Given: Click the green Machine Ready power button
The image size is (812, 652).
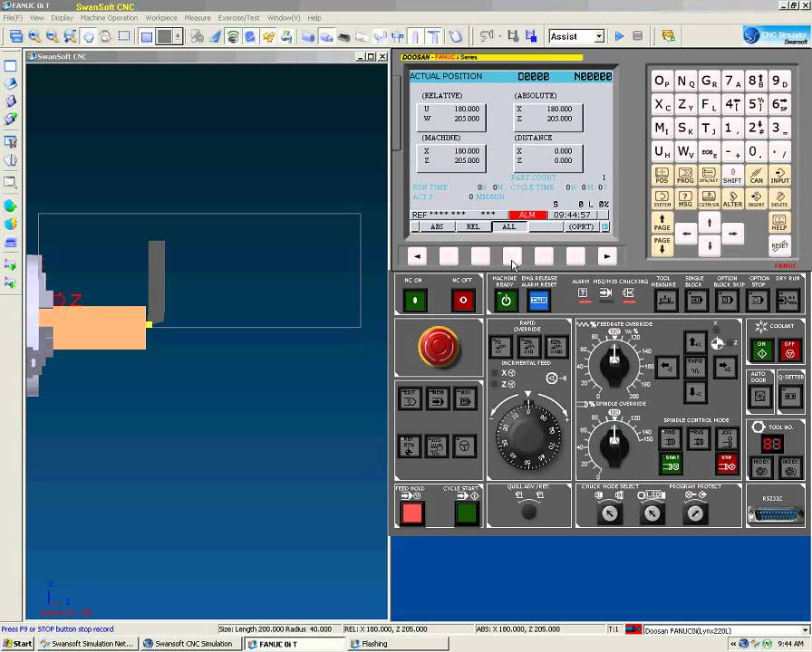Looking at the screenshot, I should (506, 301).
